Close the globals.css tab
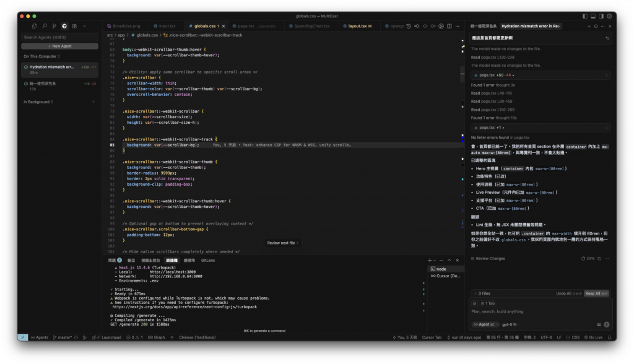This screenshot has height=364, width=634. (223, 26)
